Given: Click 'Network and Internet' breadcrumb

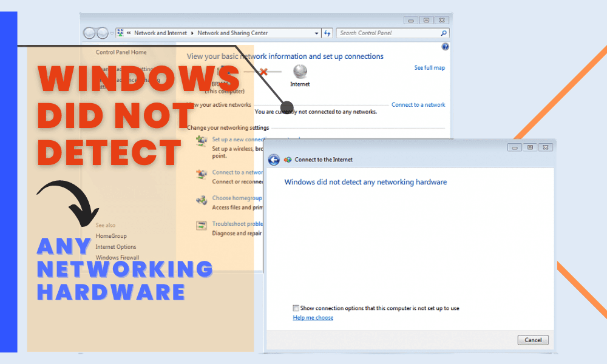Looking at the screenshot, I should pos(160,33).
